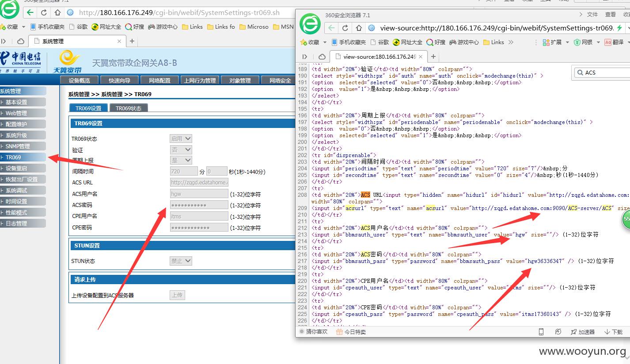Select TR069 sidebar item
630x364 pixels.
point(23,157)
